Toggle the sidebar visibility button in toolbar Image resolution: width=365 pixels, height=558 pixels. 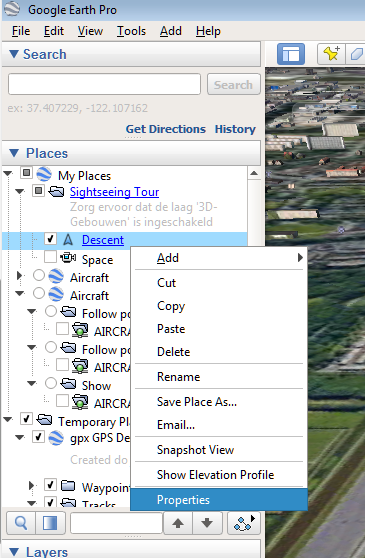click(291, 54)
